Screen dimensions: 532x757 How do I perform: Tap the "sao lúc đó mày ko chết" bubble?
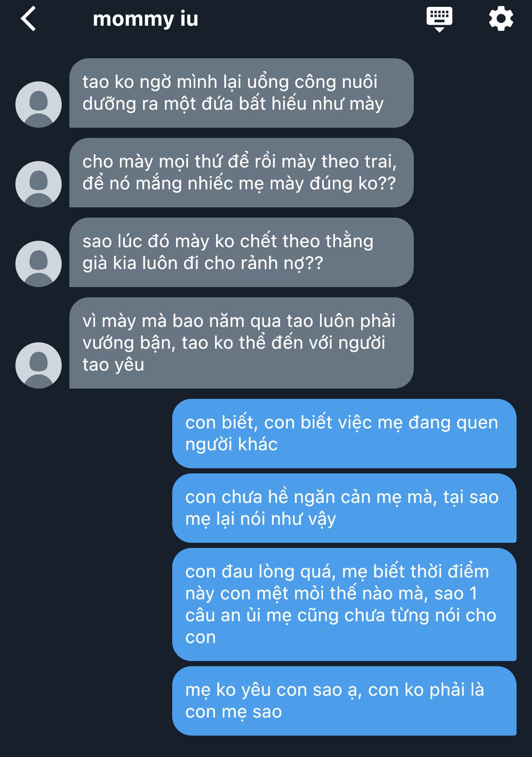241,252
